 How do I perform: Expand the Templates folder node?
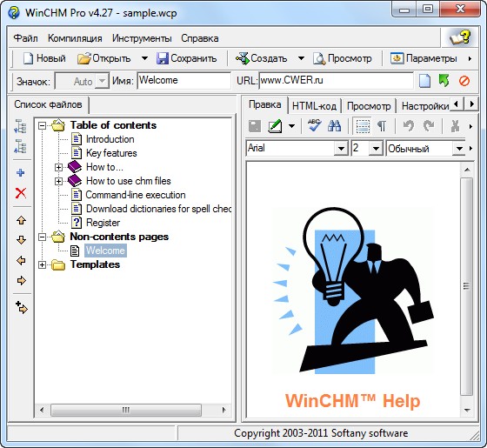pos(42,264)
